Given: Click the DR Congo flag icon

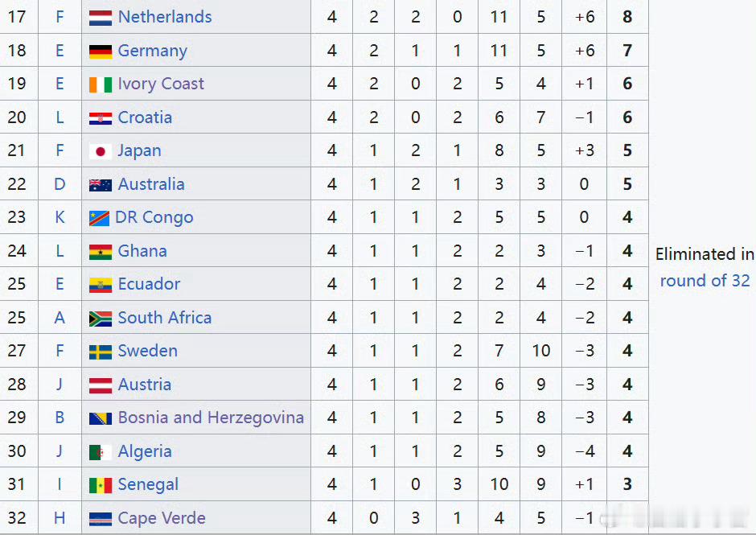Looking at the screenshot, I should tap(99, 218).
